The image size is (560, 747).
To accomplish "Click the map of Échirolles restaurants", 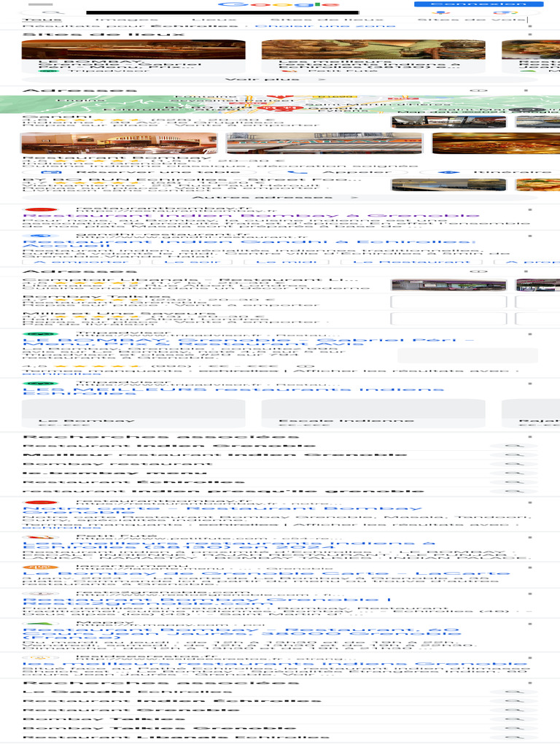I will coord(280,104).
